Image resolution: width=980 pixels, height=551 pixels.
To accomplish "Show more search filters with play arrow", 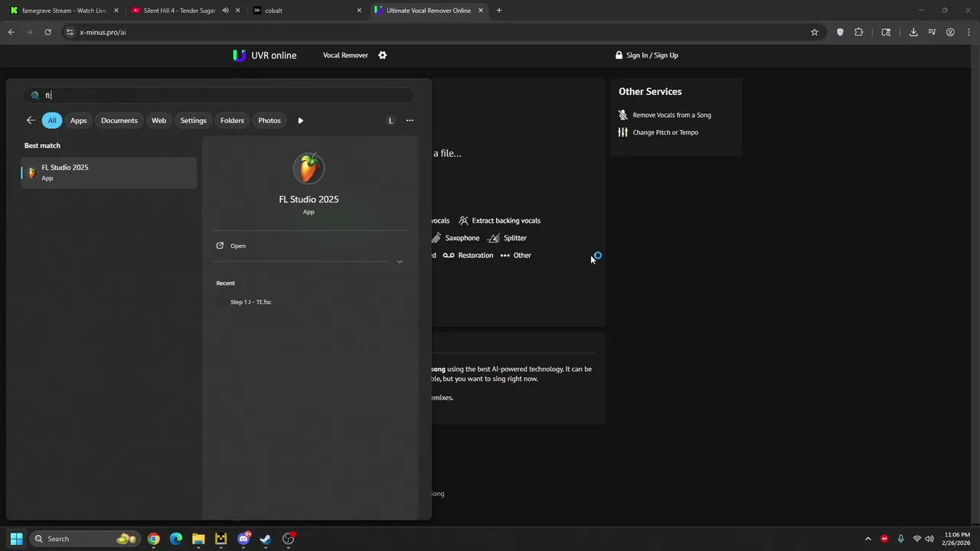I will (300, 120).
